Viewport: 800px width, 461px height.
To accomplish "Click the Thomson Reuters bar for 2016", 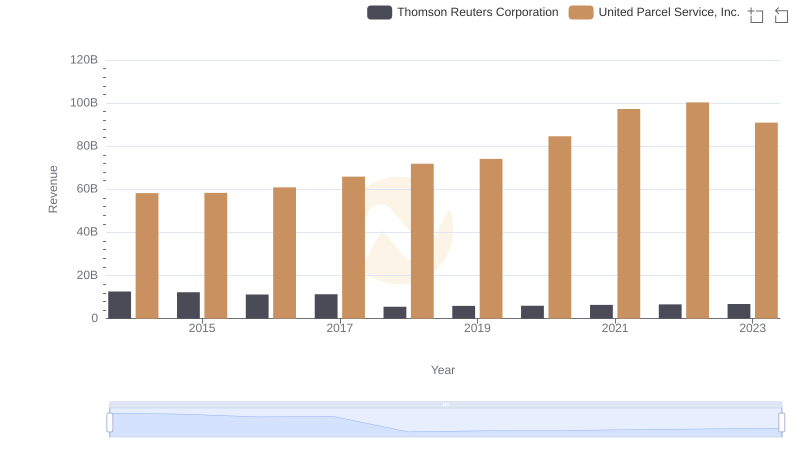I will tap(257, 306).
